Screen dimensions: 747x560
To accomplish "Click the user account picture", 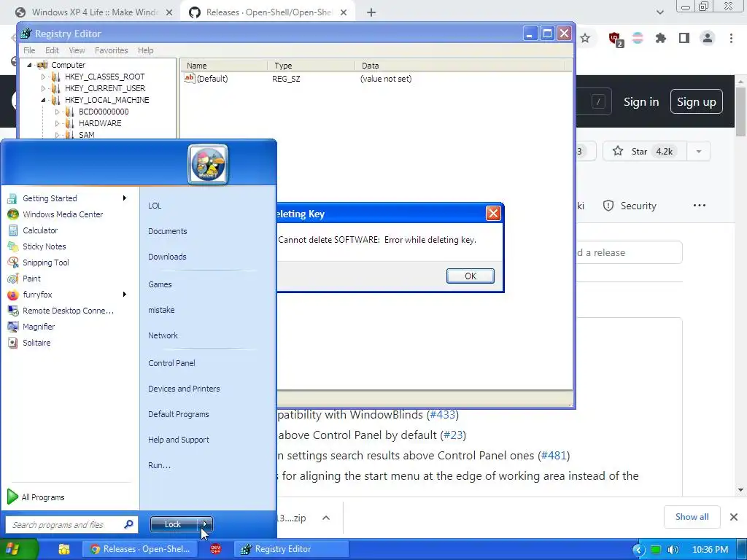I will pyautogui.click(x=208, y=164).
